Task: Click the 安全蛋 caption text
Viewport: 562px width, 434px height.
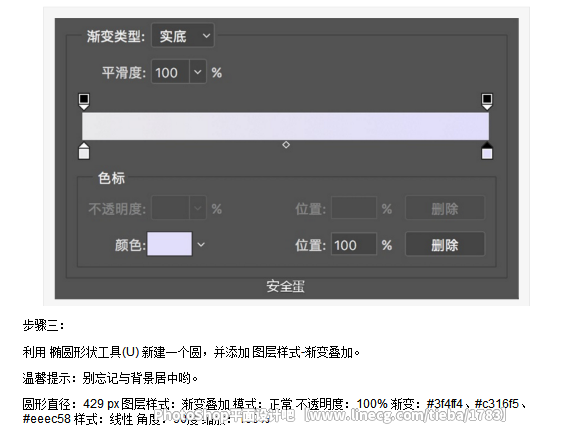Action: click(x=286, y=286)
